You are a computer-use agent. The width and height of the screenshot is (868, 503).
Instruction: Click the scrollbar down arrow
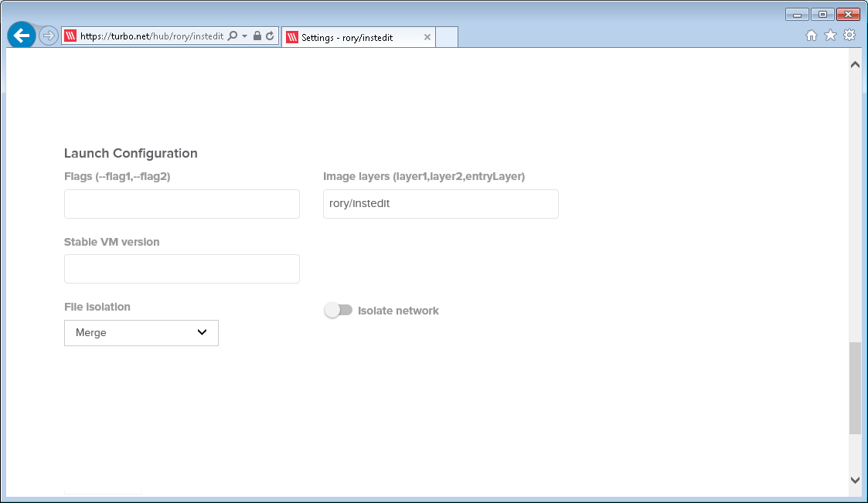click(x=855, y=479)
